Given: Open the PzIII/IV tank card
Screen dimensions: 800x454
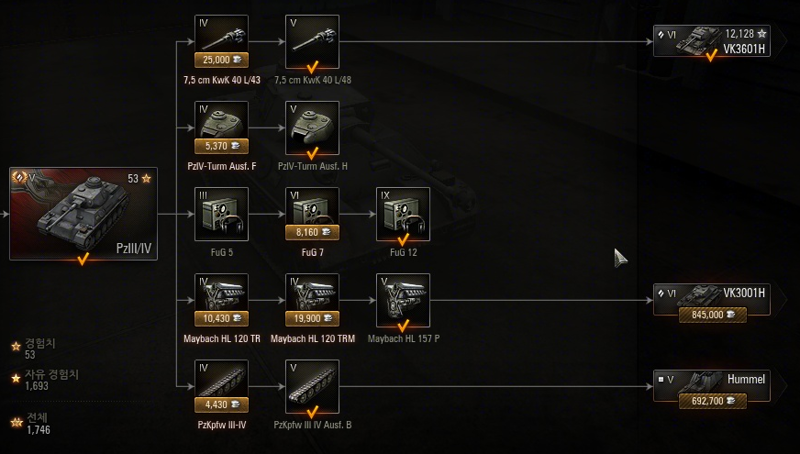Looking at the screenshot, I should coord(83,214).
